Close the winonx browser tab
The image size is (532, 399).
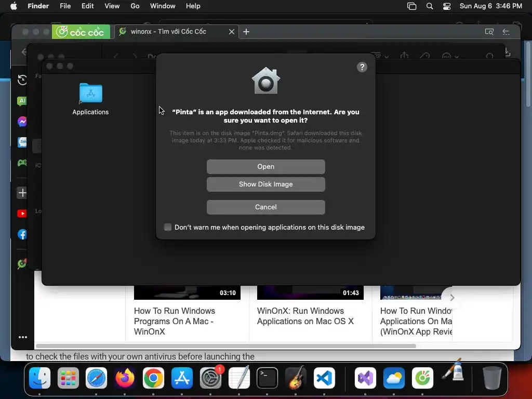[x=231, y=32]
